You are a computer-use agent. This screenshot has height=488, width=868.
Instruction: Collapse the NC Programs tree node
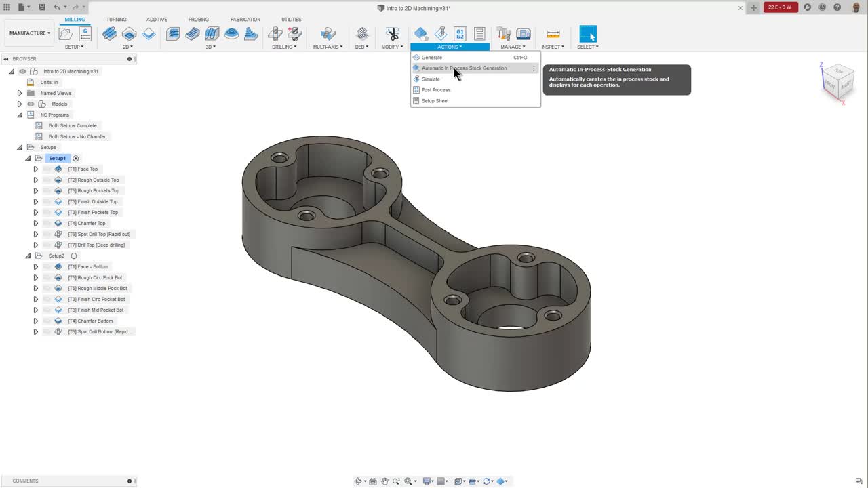click(20, 115)
